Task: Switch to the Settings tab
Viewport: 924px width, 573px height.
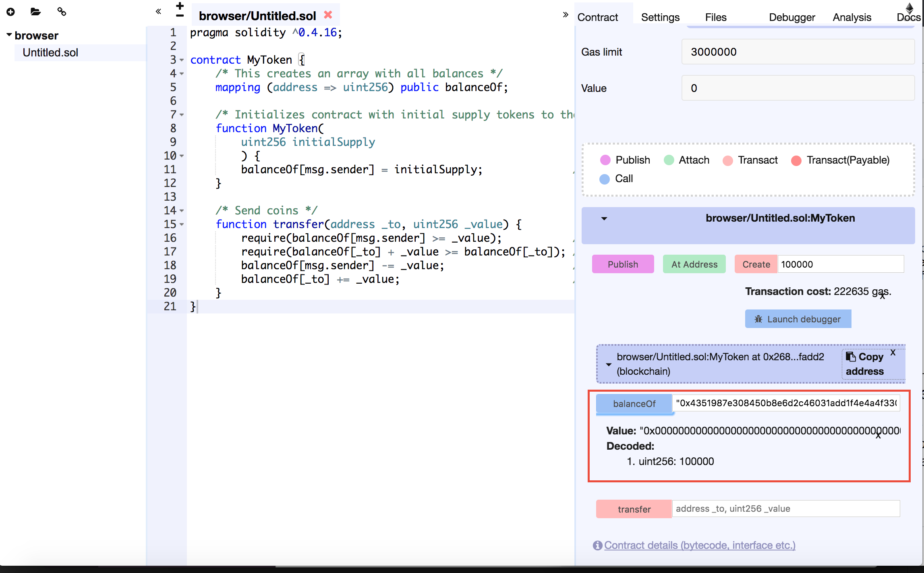Action: pos(660,17)
